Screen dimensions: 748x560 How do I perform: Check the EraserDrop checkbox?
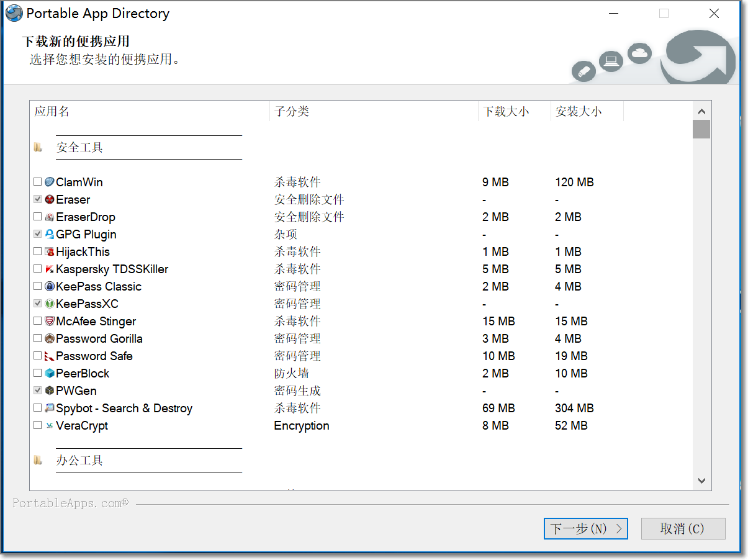tap(38, 217)
